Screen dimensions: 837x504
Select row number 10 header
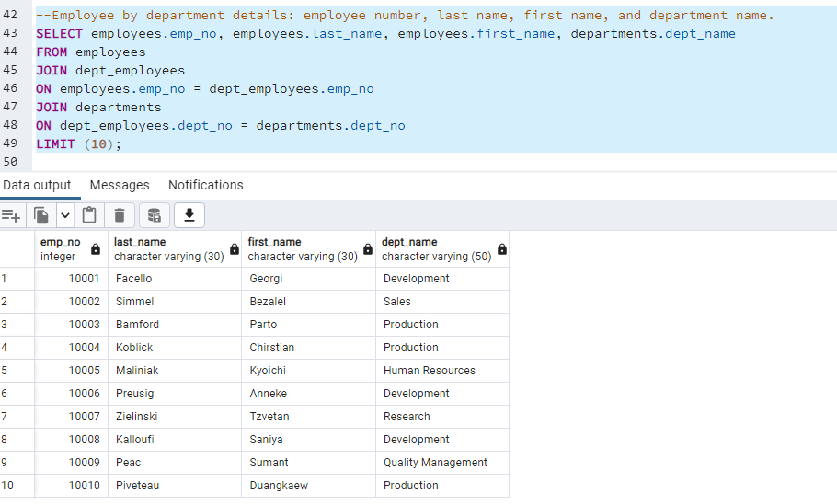point(17,486)
